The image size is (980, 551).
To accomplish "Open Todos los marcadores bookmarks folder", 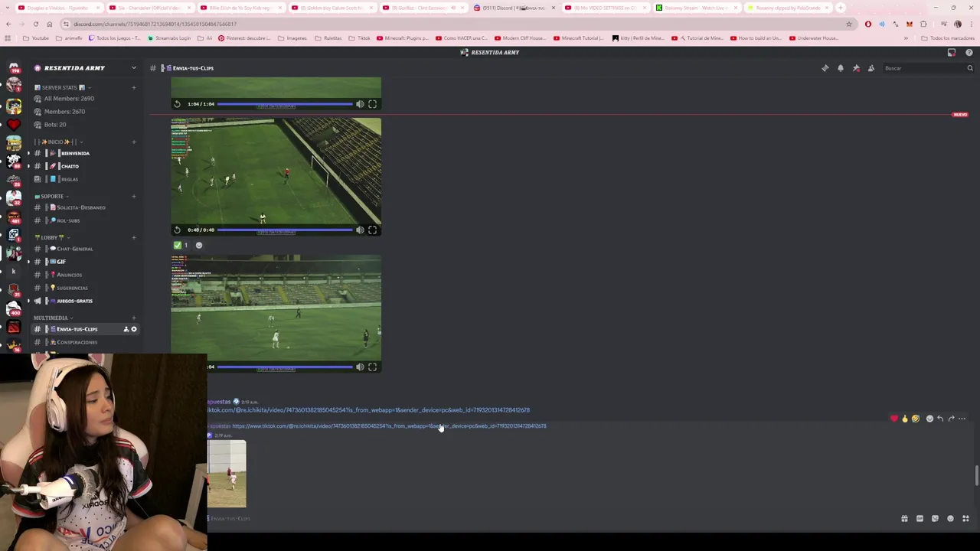I will pyautogui.click(x=948, y=38).
